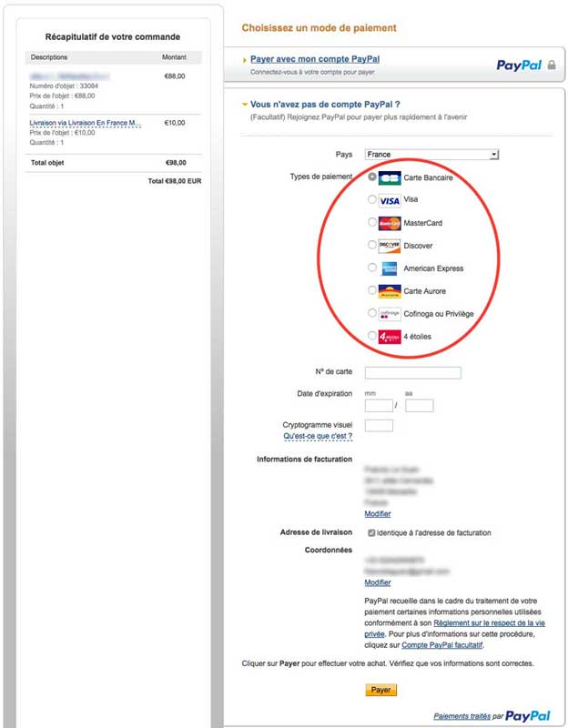Select MasterCard radio button
The width and height of the screenshot is (568, 728).
[x=371, y=222]
